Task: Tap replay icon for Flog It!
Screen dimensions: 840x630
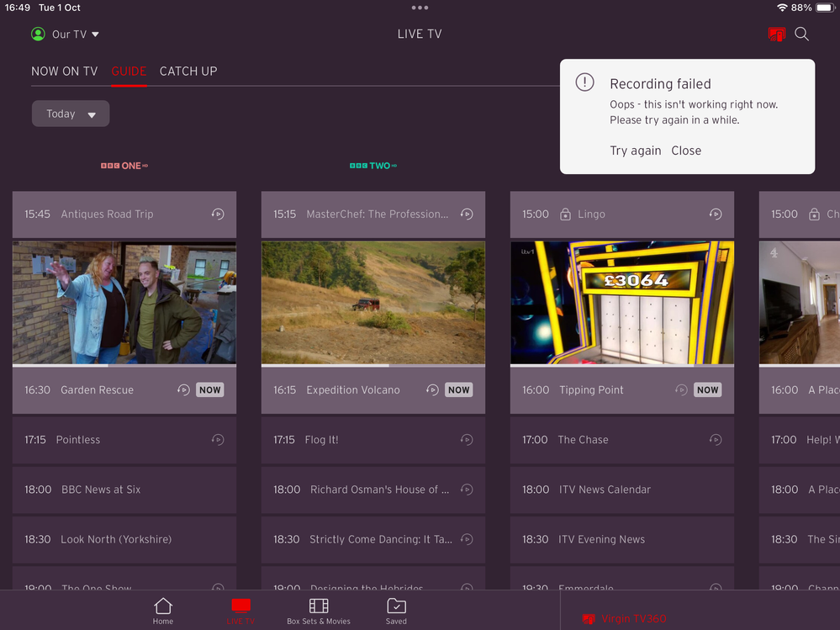Action: pos(467,440)
